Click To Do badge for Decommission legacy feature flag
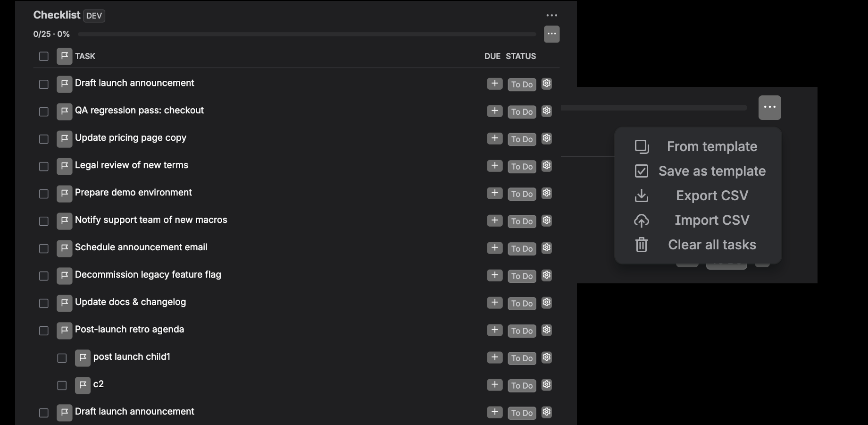This screenshot has height=425, width=868. coord(522,276)
